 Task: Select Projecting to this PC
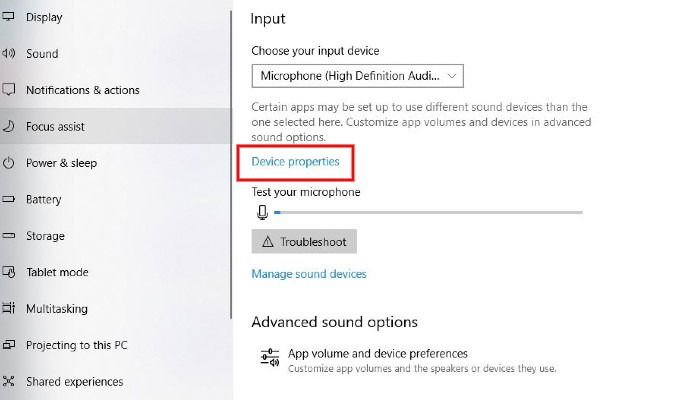(76, 345)
